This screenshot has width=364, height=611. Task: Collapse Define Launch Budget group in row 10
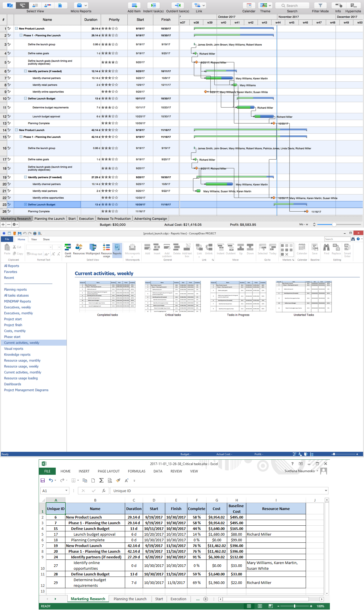tap(25, 98)
